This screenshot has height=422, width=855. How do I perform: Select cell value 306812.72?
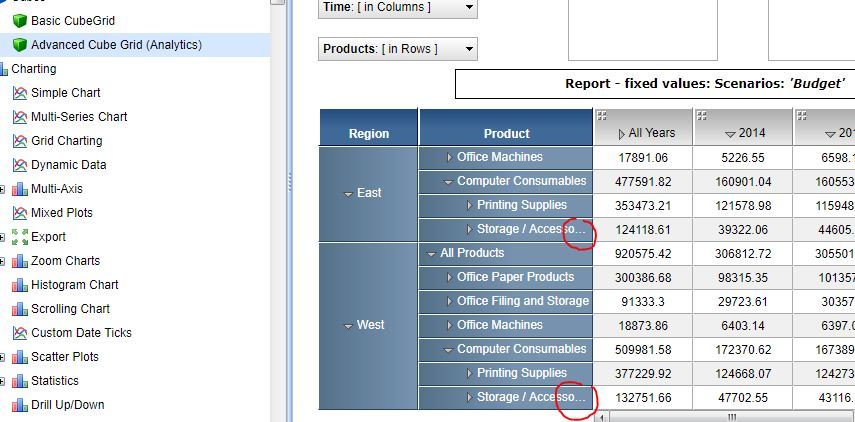point(744,254)
